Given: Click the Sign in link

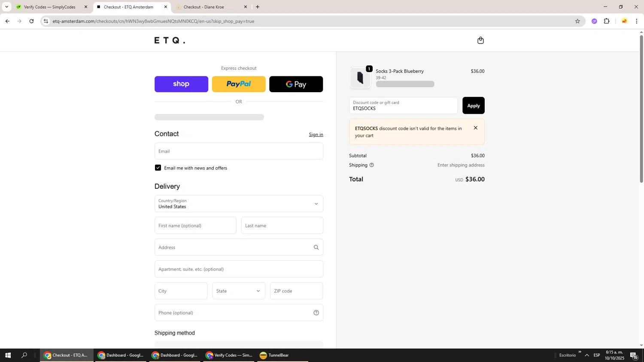Looking at the screenshot, I should [316, 135].
